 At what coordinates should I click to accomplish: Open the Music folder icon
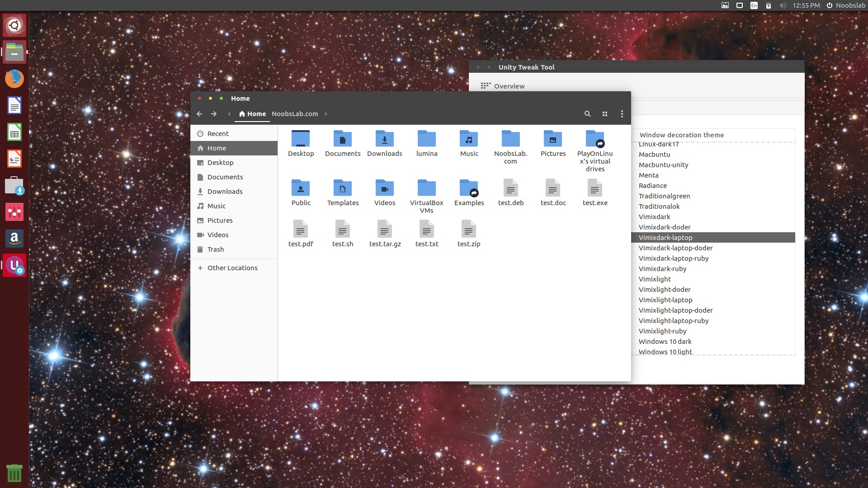pos(469,139)
